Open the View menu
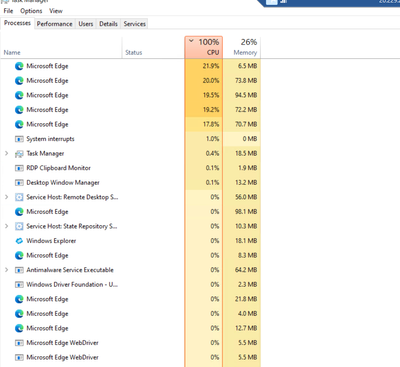This screenshot has width=400, height=367. click(x=56, y=11)
